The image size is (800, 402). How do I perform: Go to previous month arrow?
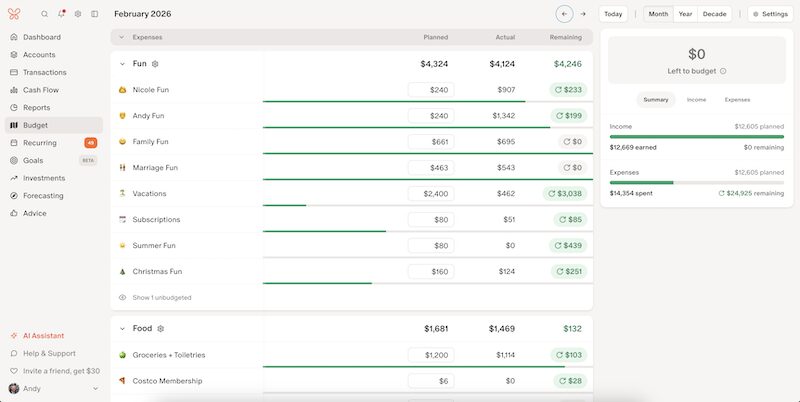[564, 14]
